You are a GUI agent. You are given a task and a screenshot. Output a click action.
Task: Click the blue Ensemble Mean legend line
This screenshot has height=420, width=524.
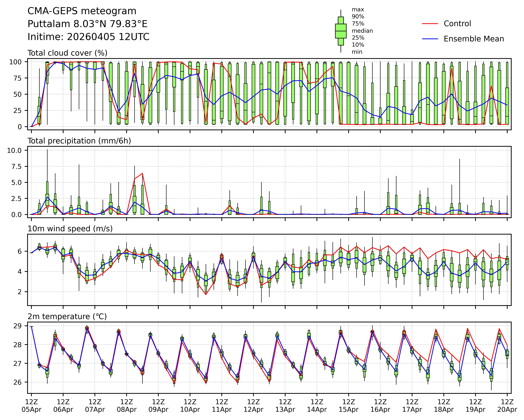(430, 39)
